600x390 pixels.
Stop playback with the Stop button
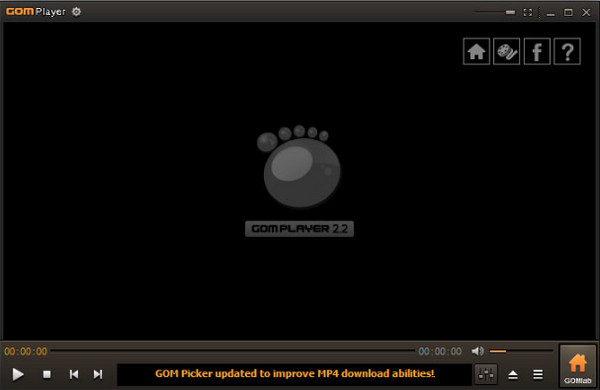pos(47,374)
